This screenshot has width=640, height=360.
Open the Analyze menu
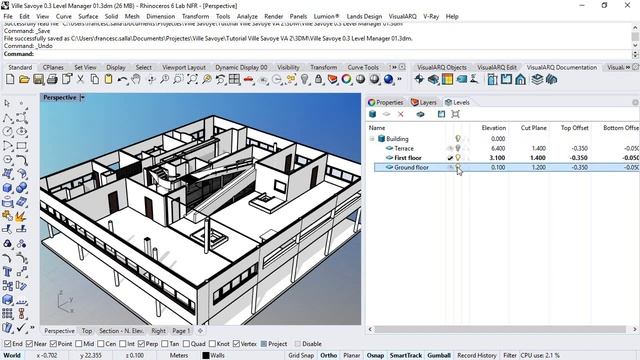click(247, 16)
